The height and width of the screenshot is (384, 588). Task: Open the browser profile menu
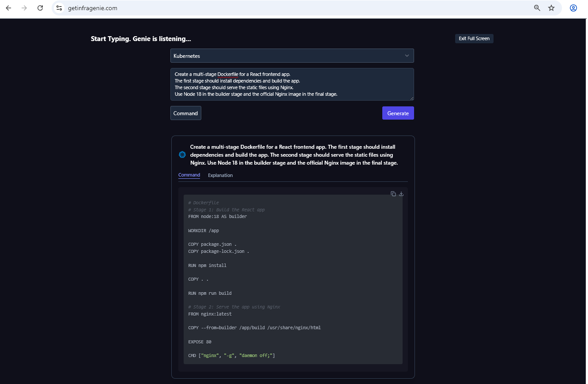point(573,8)
